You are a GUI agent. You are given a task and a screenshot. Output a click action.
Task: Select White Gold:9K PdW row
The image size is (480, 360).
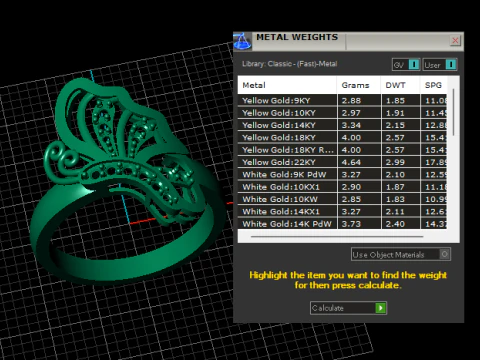pyautogui.click(x=342, y=175)
